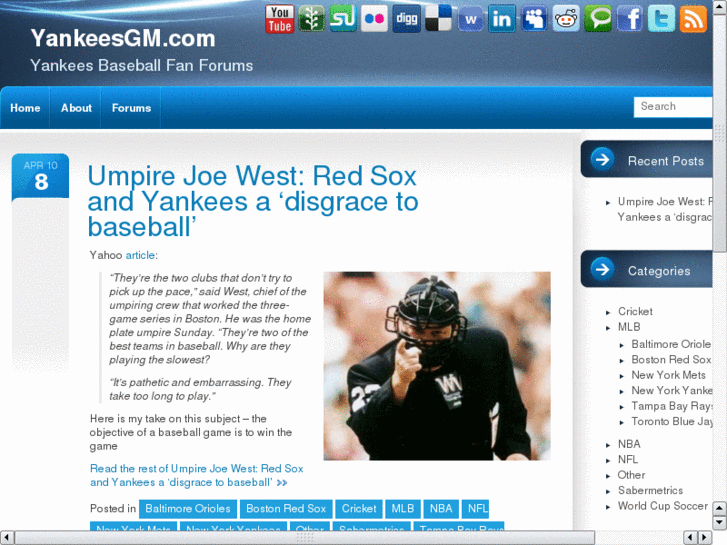727x545 pixels.
Task: Select the NBA post tag
Action: coord(440,509)
